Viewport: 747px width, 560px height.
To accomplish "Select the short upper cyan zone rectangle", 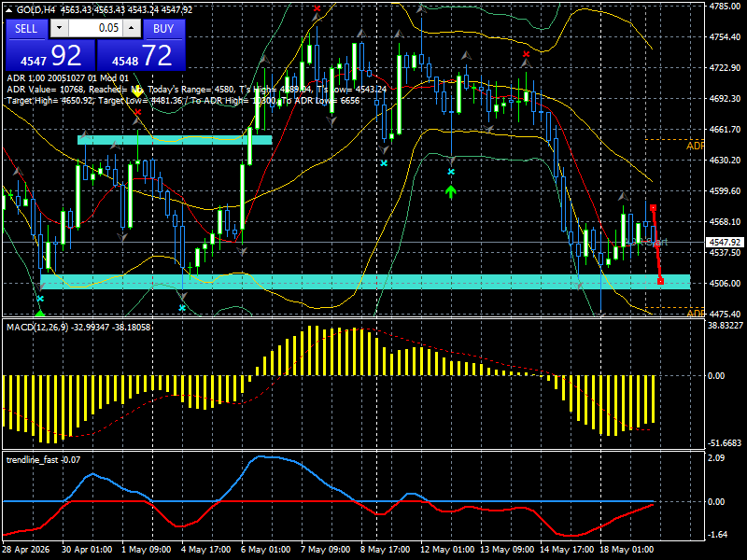I will tap(175, 140).
